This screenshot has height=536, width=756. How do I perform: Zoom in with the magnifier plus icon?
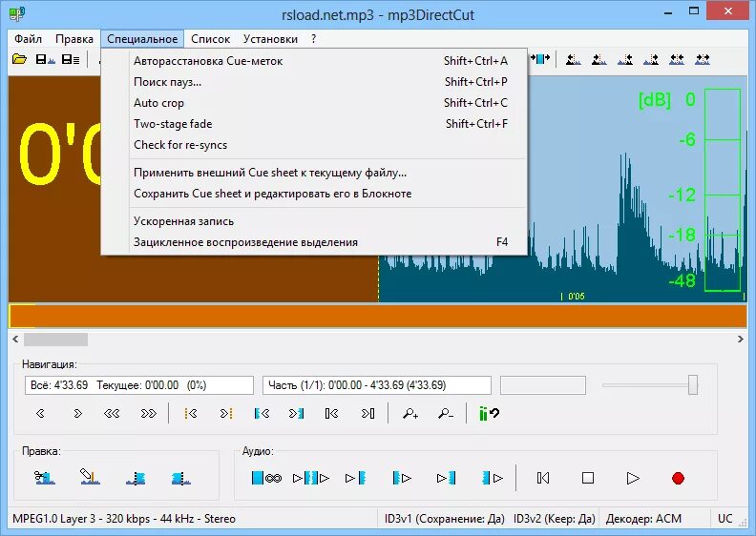[410, 413]
